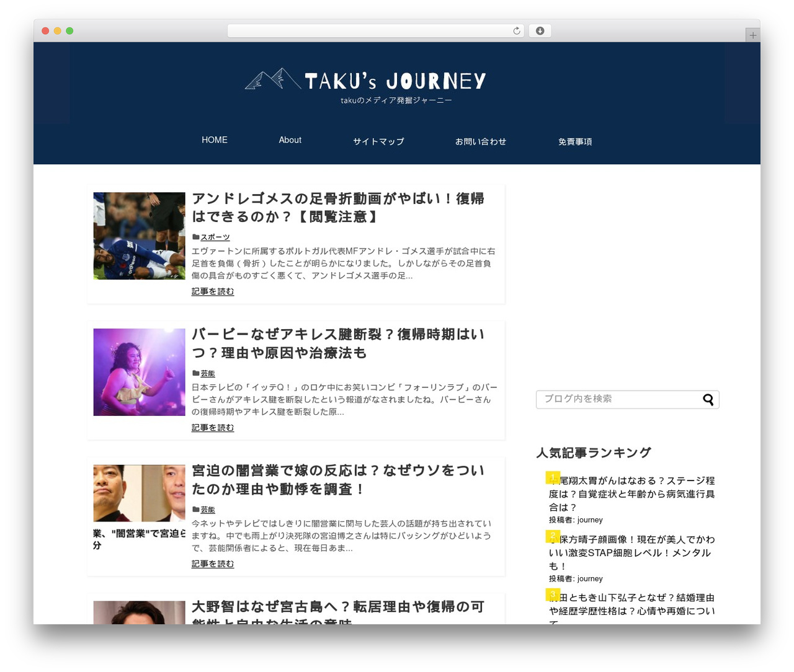Open a new tab with plus button
The image size is (794, 672).
coord(752,35)
